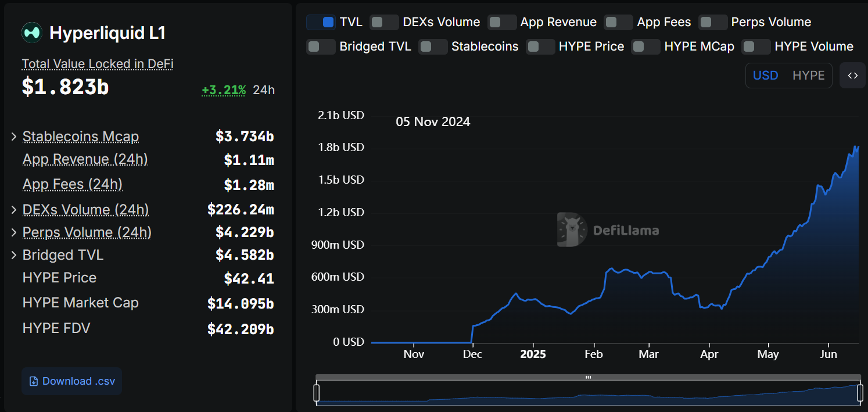
Task: Switch chart denomination to HYPE
Action: [809, 76]
